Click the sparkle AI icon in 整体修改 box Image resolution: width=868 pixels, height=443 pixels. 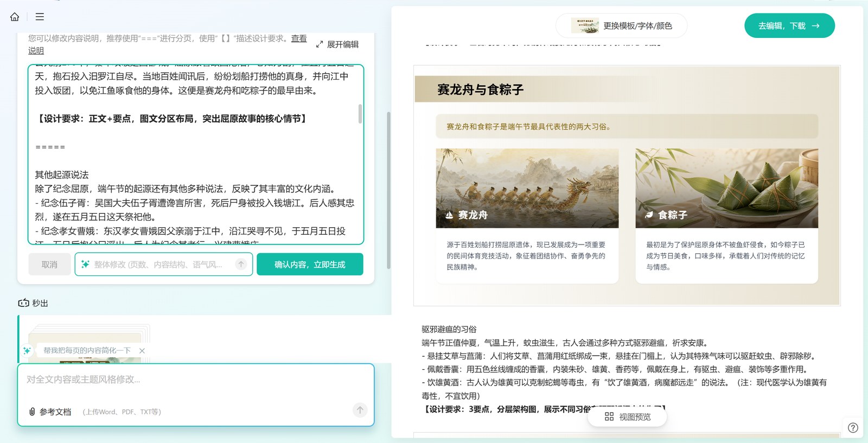[85, 264]
